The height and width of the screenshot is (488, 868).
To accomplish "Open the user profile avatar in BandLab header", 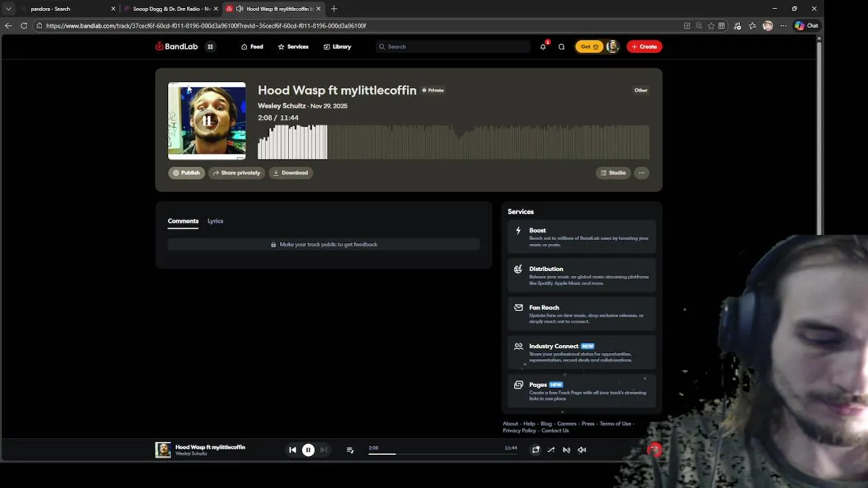I will tap(612, 47).
